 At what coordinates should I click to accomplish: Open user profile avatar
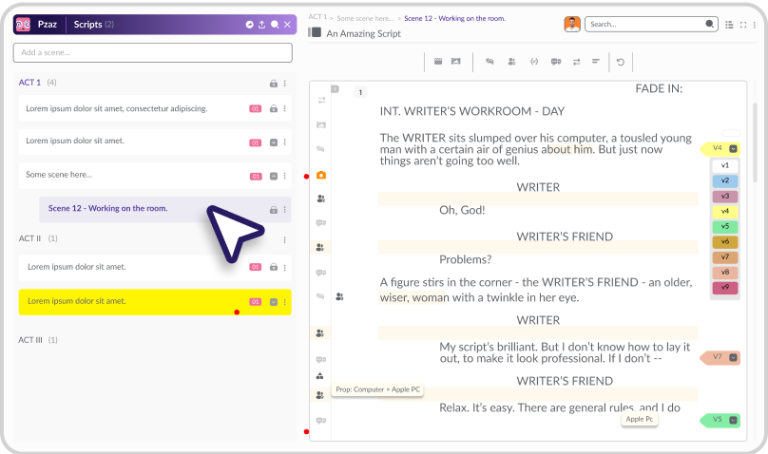572,24
